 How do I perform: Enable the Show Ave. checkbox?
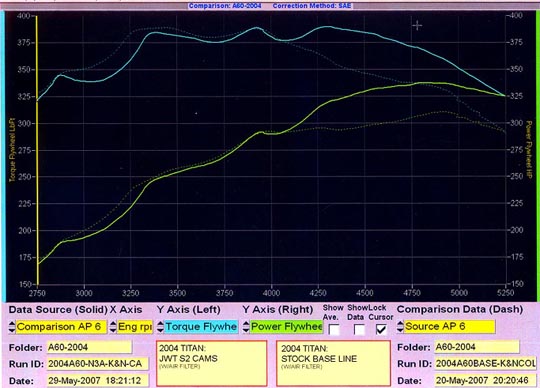coord(334,329)
